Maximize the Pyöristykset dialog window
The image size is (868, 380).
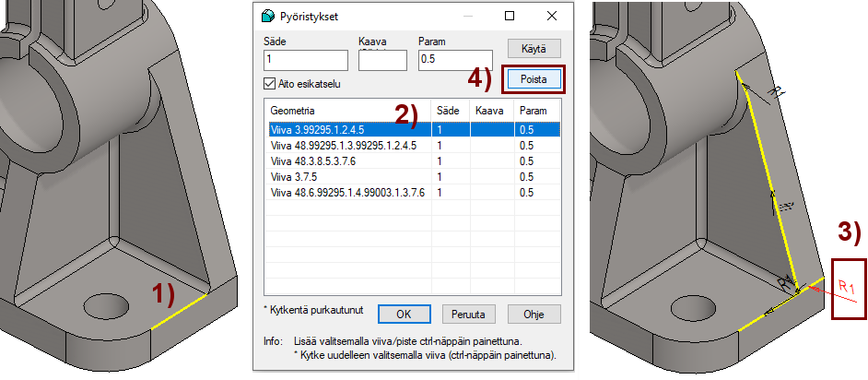[x=510, y=17]
